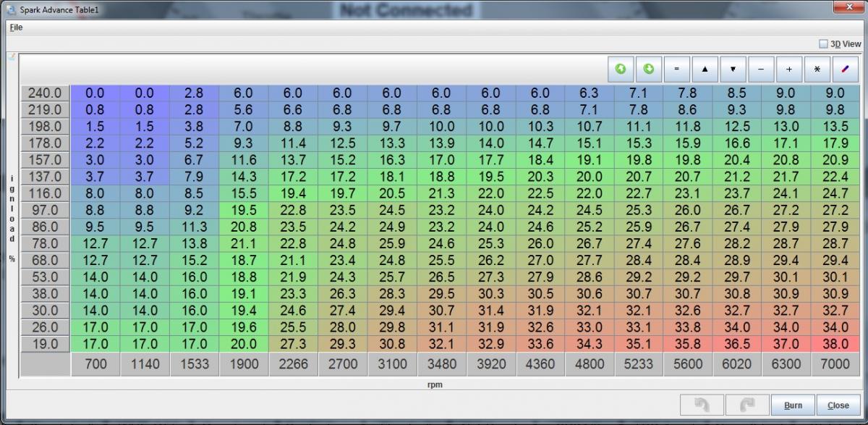Select the red 38.0 cell at 7000 rpm
Image resolution: width=868 pixels, height=425 pixels.
[x=835, y=345]
